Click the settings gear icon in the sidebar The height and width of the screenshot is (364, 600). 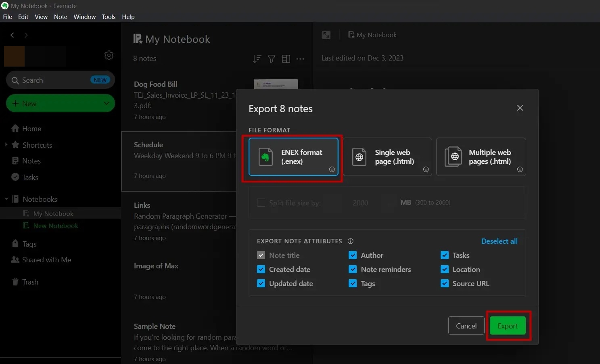(x=109, y=55)
